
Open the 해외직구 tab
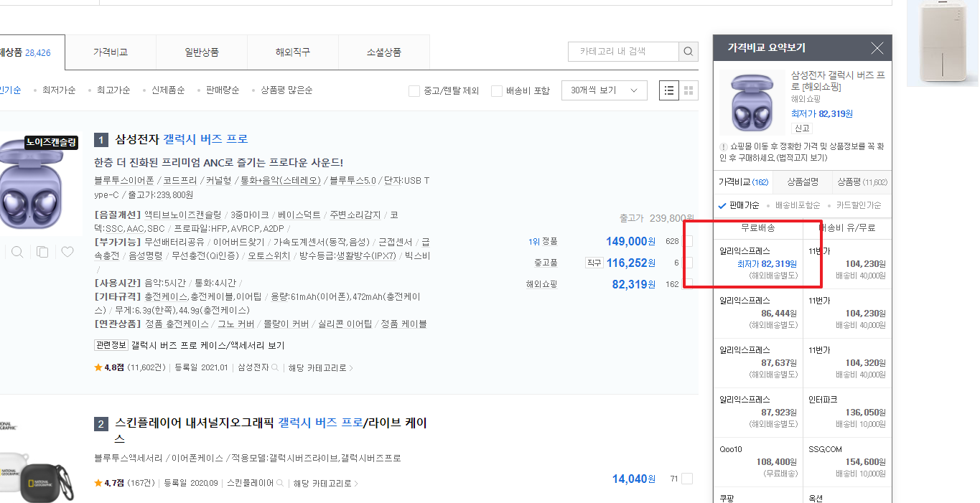click(293, 52)
